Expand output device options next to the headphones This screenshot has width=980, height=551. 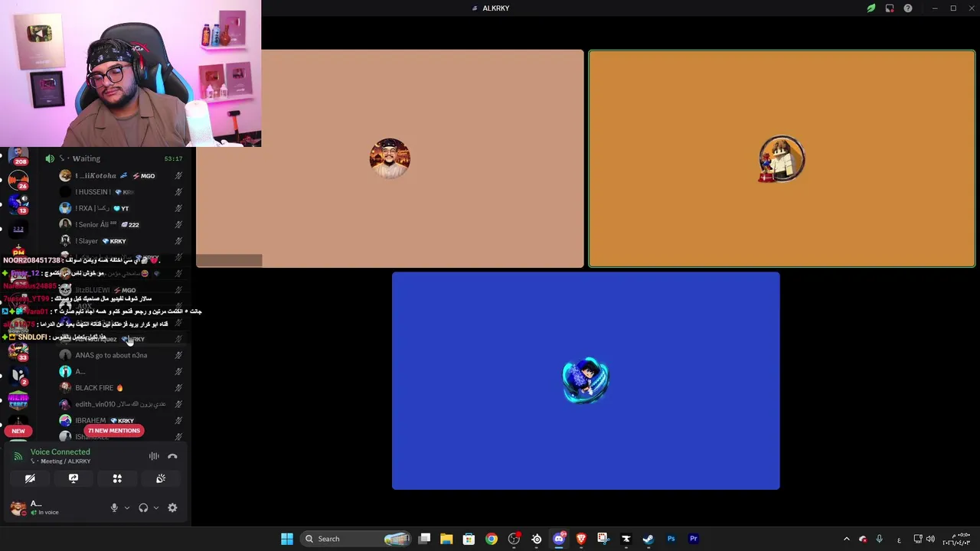pyautogui.click(x=156, y=507)
